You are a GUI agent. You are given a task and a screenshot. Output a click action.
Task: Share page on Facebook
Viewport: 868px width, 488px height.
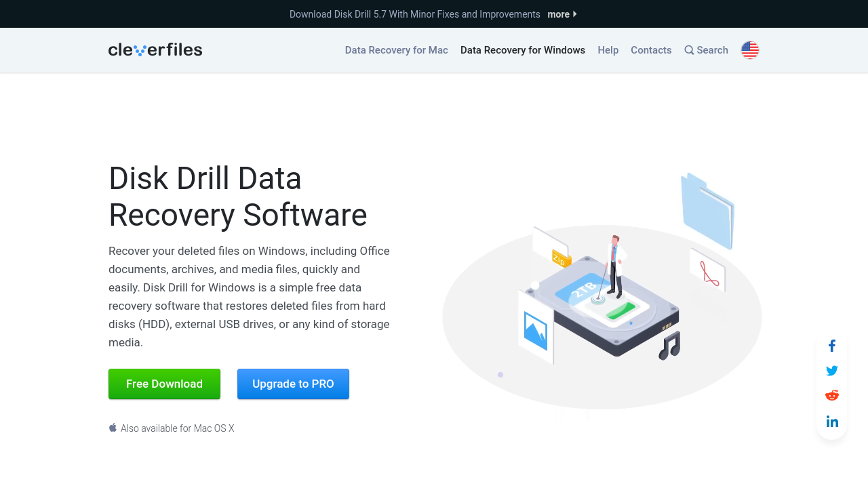[832, 346]
